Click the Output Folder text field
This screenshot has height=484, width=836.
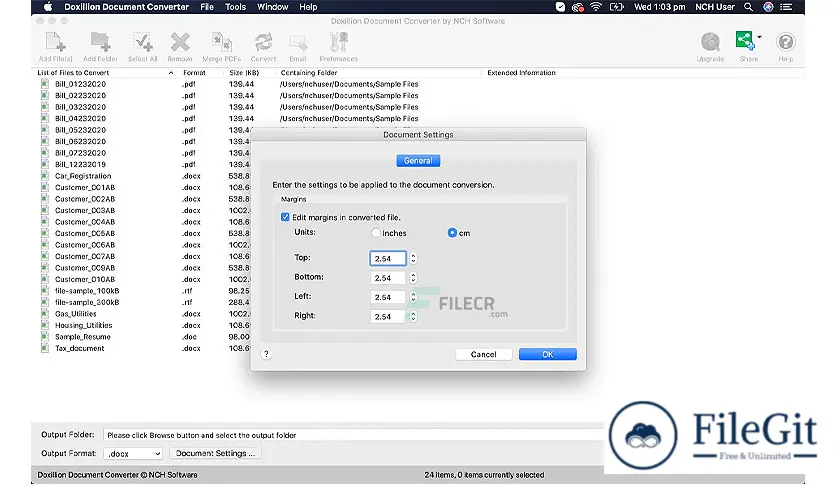click(x=354, y=435)
